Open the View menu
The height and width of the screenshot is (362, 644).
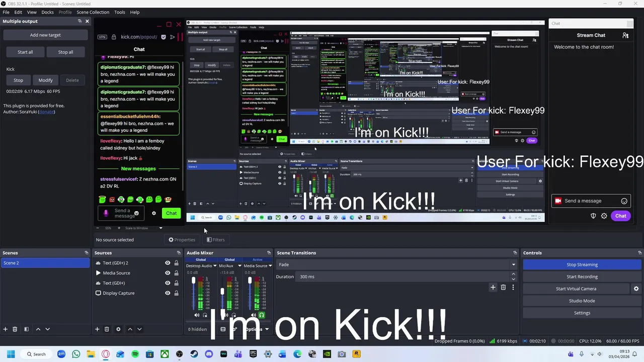point(32,12)
